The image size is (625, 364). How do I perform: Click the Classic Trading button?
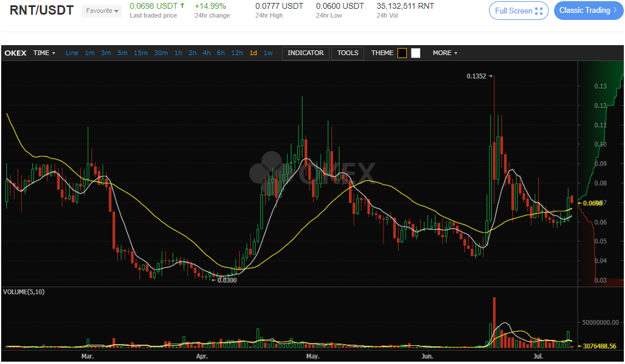coord(585,11)
